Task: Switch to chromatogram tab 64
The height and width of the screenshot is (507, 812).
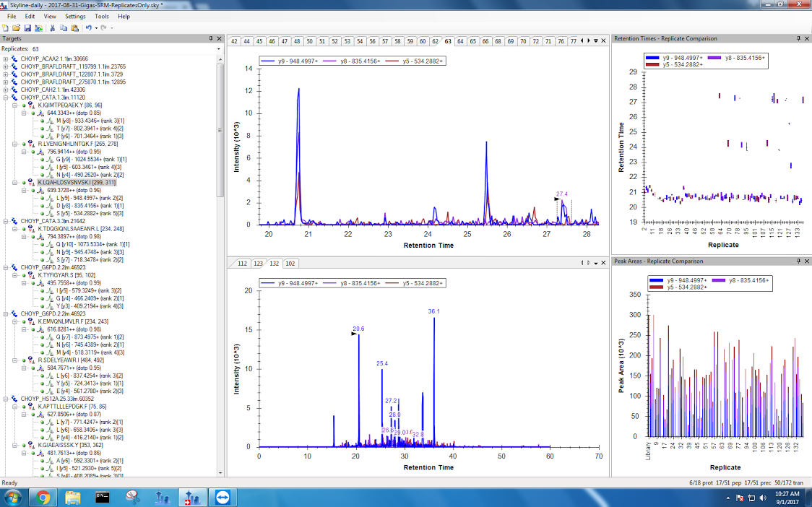Action: point(460,41)
